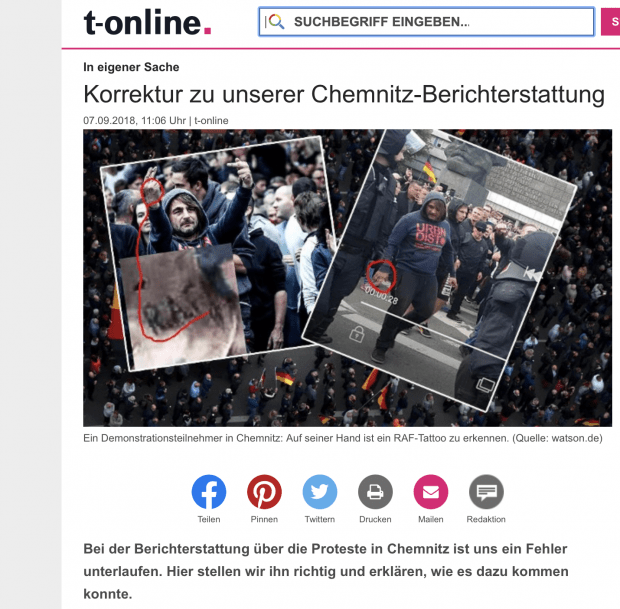Open the Chemnitz demonstration collage image
The width and height of the screenshot is (620, 609).
click(x=347, y=278)
